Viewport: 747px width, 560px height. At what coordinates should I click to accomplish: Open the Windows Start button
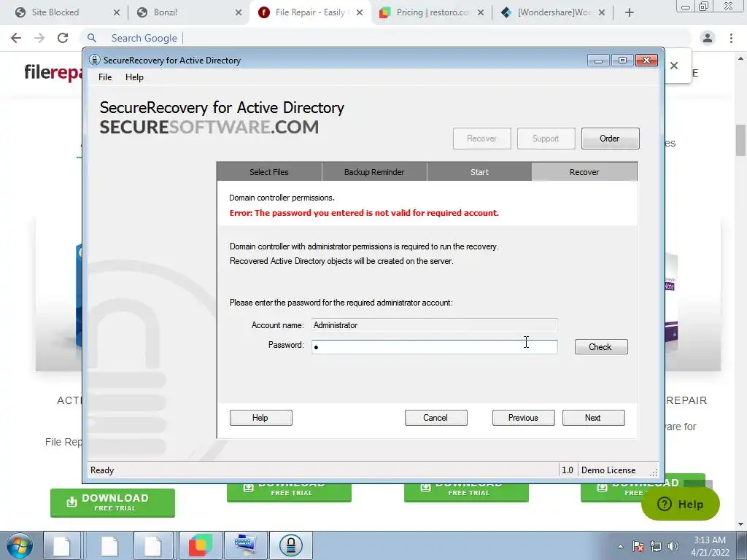point(20,545)
